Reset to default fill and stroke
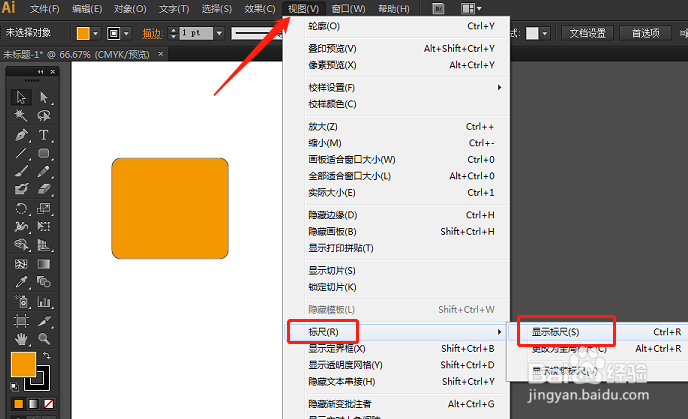The width and height of the screenshot is (688, 419). coord(14,387)
